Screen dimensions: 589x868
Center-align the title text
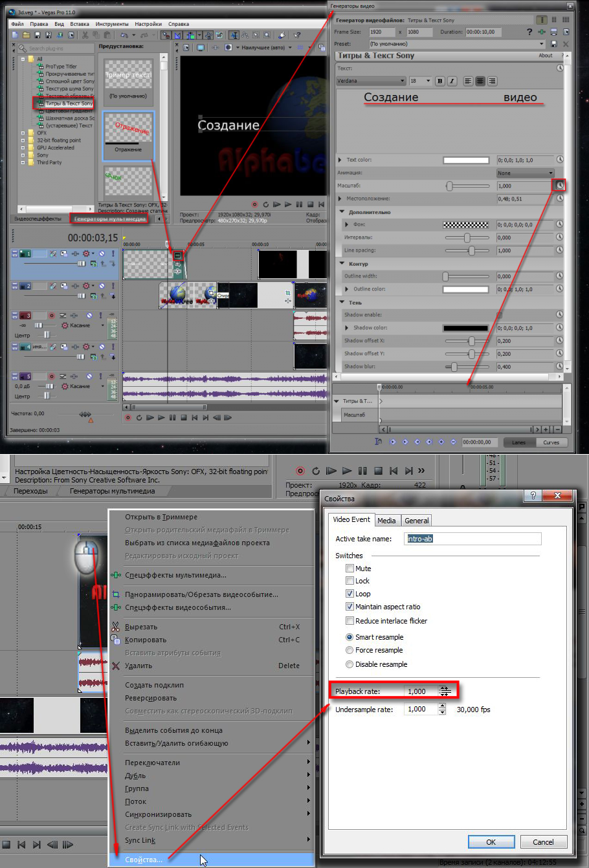click(x=480, y=81)
